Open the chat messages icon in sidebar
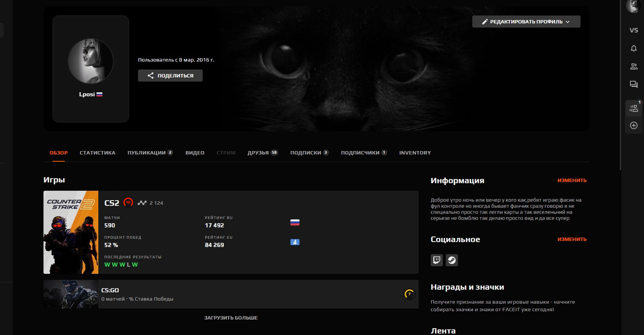Image resolution: width=644 pixels, height=335 pixels. click(x=634, y=84)
